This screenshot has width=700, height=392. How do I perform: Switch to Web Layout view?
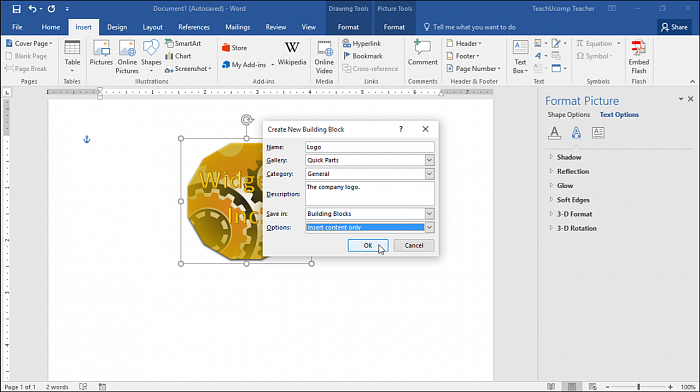point(592,387)
